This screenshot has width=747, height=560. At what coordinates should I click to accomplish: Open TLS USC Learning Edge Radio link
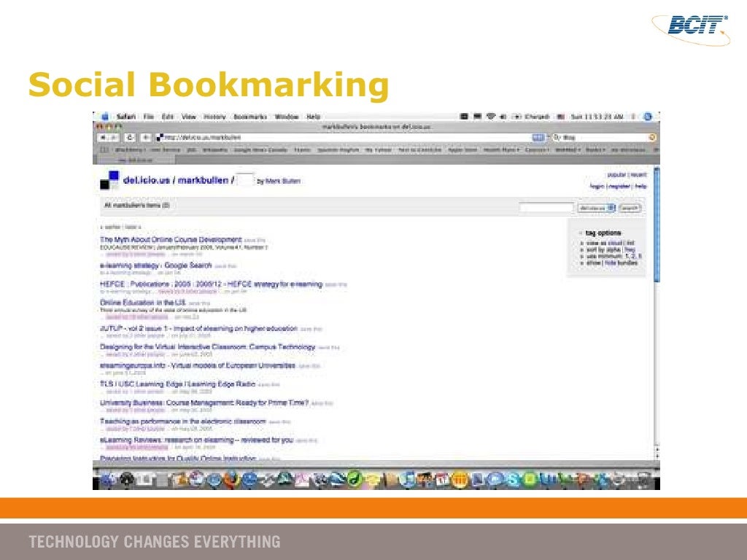(178, 384)
